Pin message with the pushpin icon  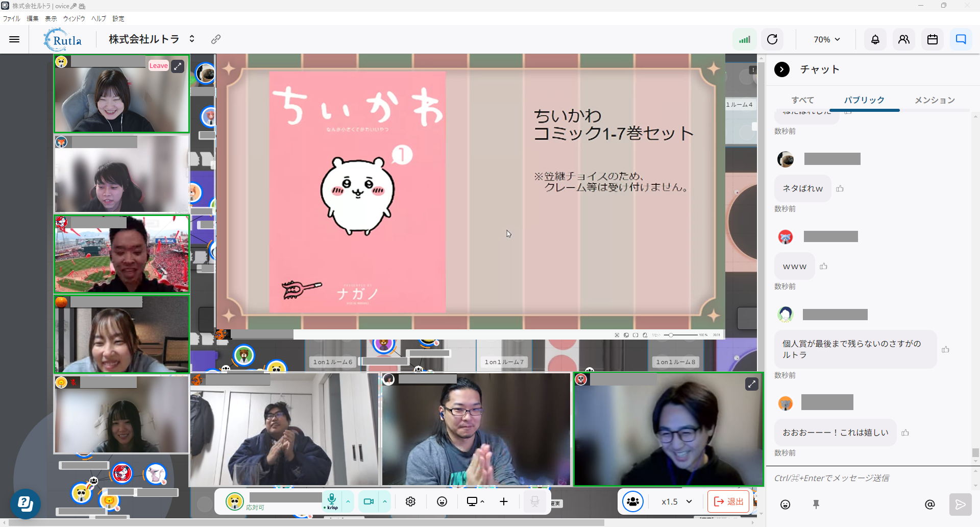[x=816, y=505]
